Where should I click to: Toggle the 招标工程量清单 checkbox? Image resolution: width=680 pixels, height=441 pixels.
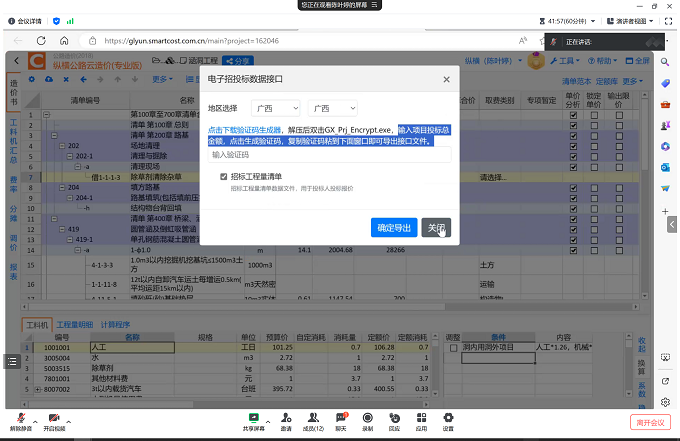[223, 176]
